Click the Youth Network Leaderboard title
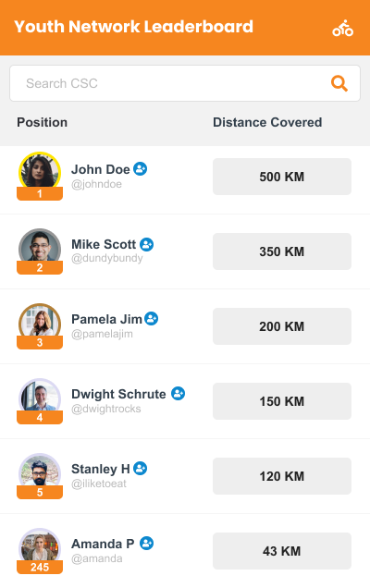 coord(133,27)
